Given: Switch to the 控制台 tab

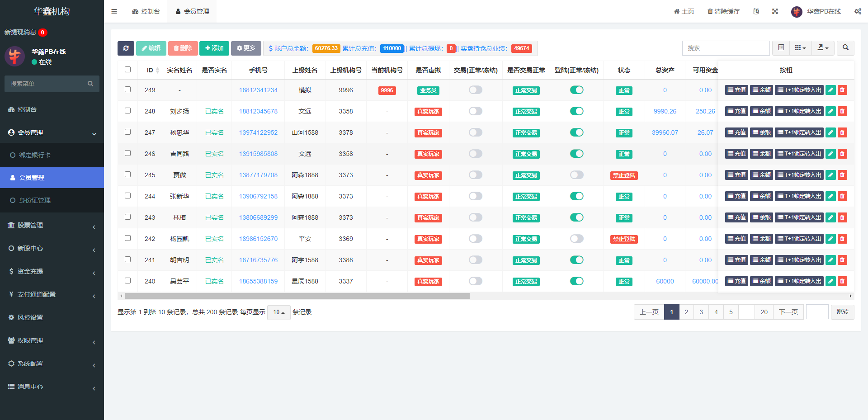Looking at the screenshot, I should point(146,11).
